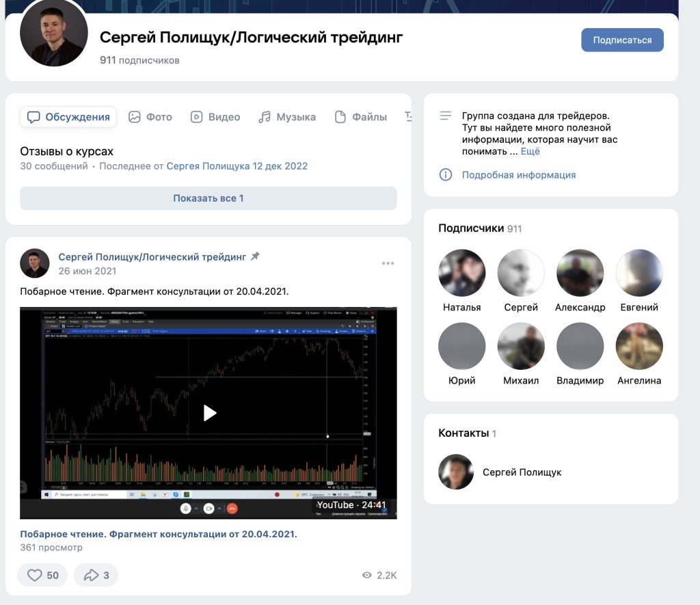
Task: Open the post author avatar
Action: (x=34, y=263)
